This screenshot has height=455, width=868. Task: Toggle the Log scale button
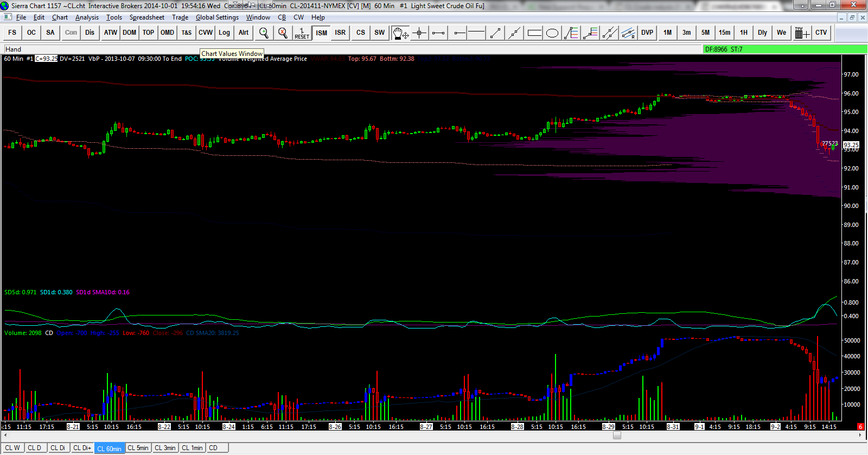tap(225, 33)
